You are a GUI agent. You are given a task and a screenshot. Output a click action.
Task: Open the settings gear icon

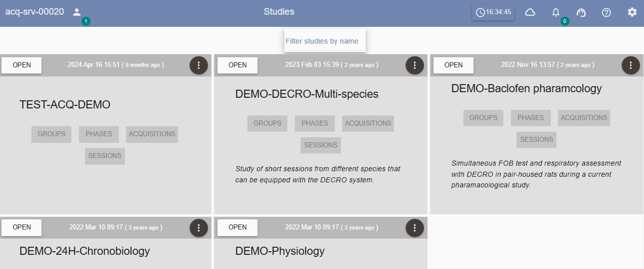click(632, 12)
